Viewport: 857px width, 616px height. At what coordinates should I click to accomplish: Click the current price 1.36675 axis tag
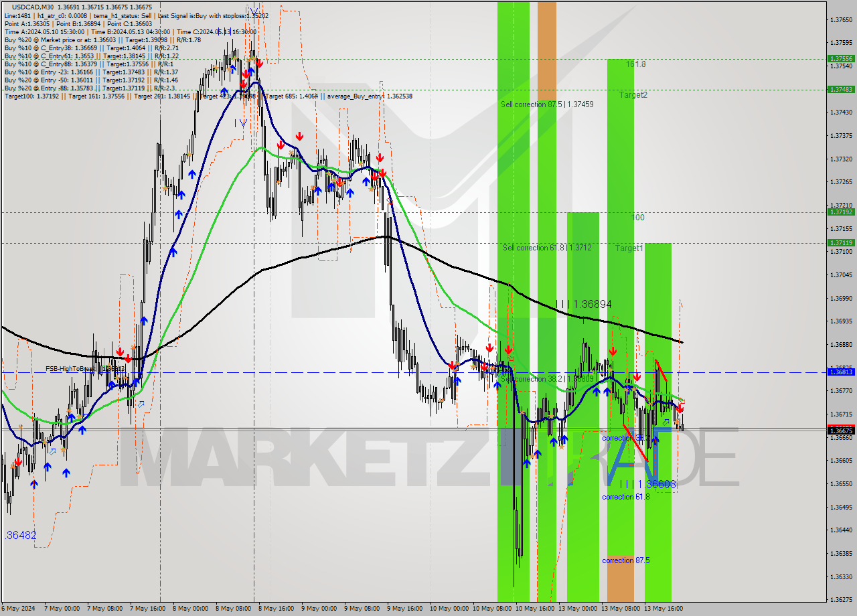tap(840, 431)
